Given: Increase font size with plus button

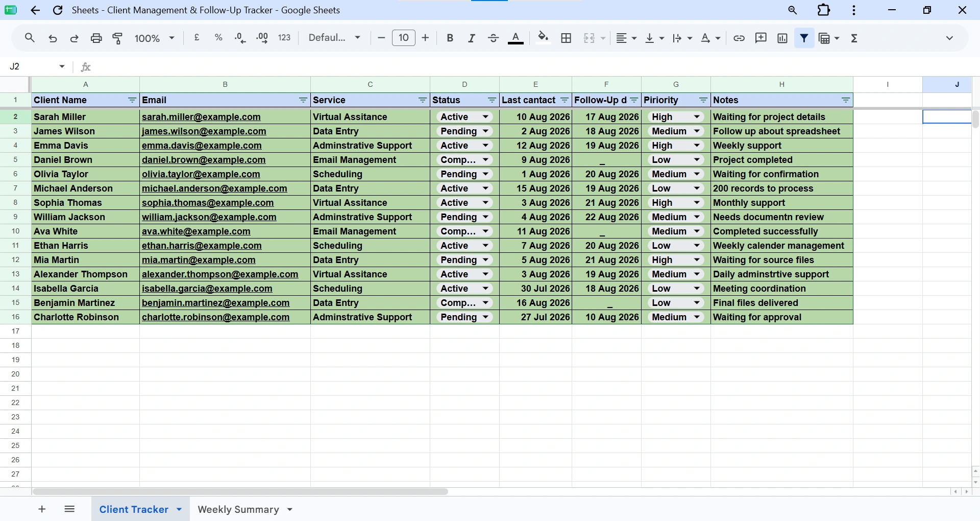Looking at the screenshot, I should (425, 37).
